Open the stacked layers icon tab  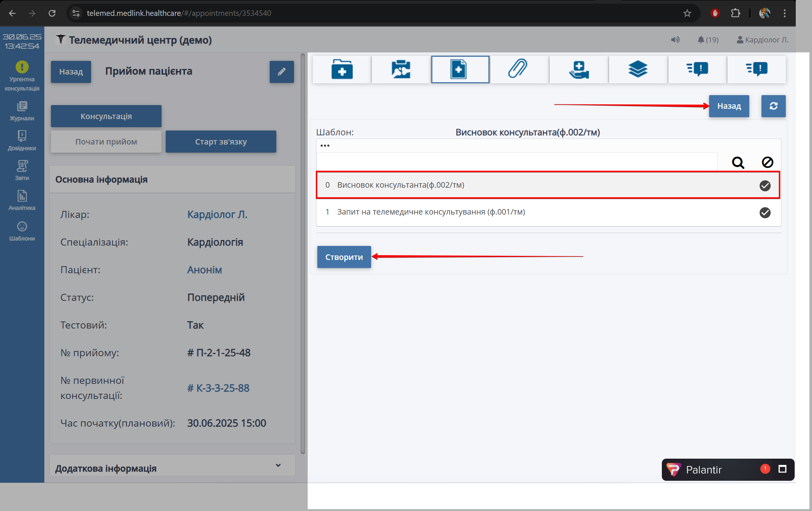[x=637, y=69]
